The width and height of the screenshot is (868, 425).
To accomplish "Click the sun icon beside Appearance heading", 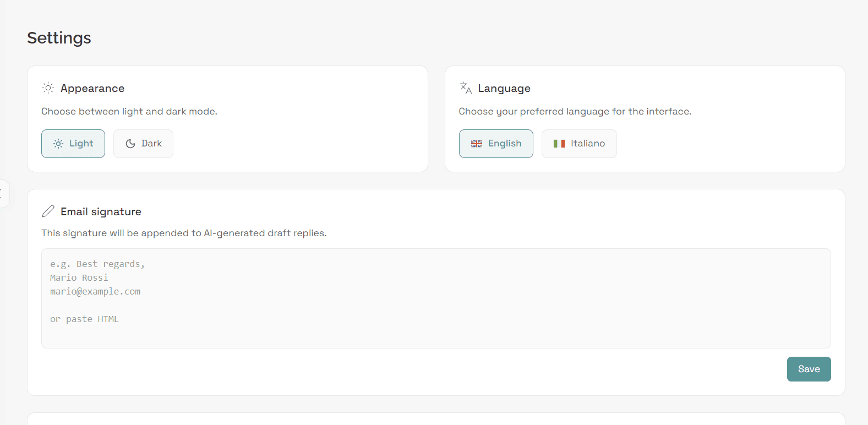I will click(48, 88).
